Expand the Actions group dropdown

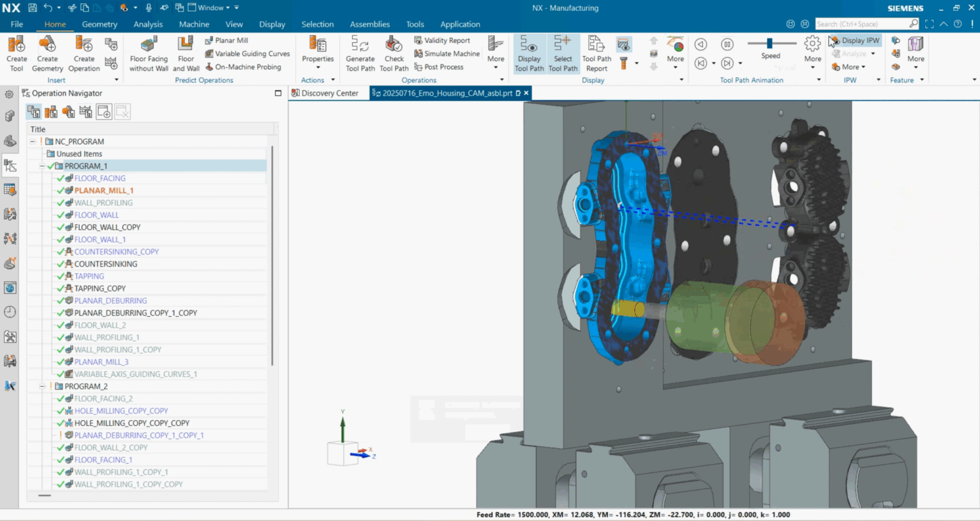tap(333, 80)
